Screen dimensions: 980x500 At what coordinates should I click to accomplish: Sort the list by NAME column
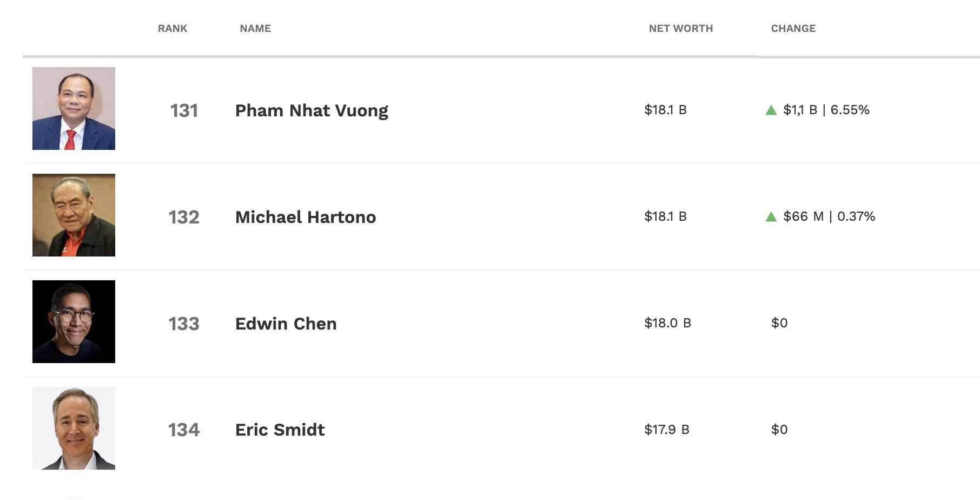coord(255,29)
